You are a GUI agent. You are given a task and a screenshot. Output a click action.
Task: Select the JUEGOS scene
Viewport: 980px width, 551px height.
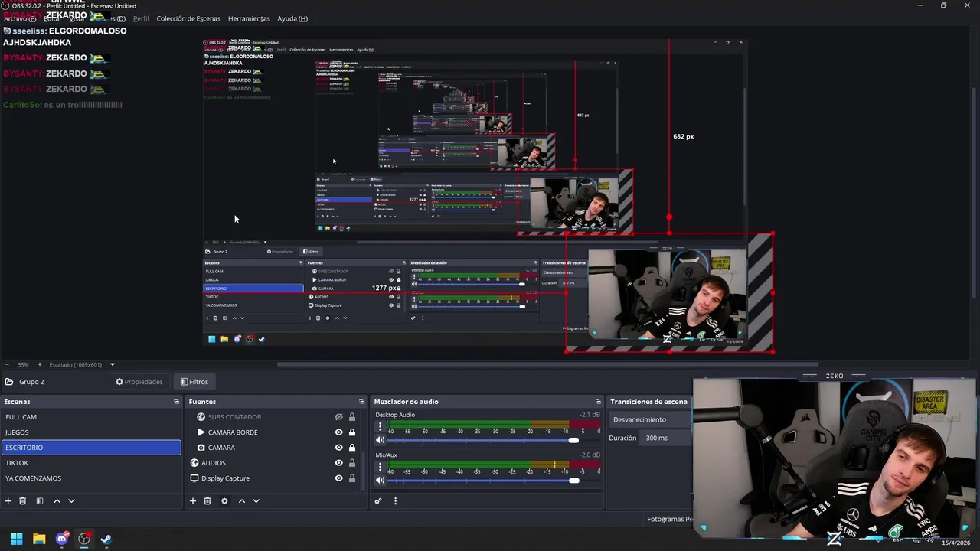click(x=90, y=432)
